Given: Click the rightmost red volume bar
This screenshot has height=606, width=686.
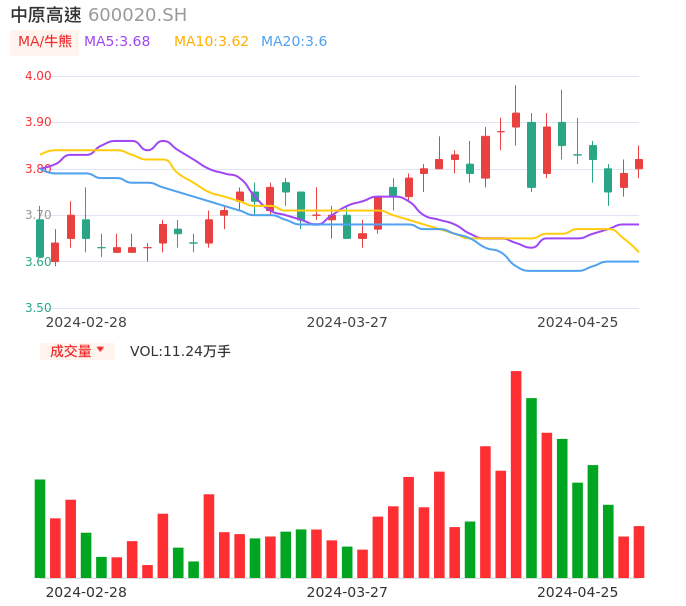Looking at the screenshot, I should (x=638, y=551).
